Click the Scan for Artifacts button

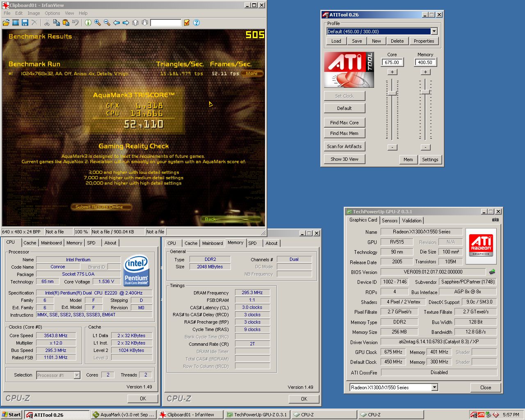click(x=345, y=146)
